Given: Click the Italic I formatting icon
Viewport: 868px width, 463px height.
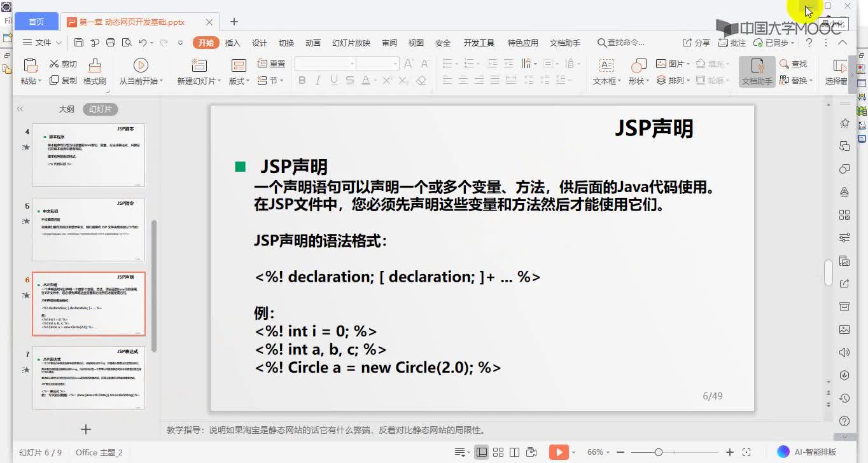Looking at the screenshot, I should pyautogui.click(x=318, y=81).
